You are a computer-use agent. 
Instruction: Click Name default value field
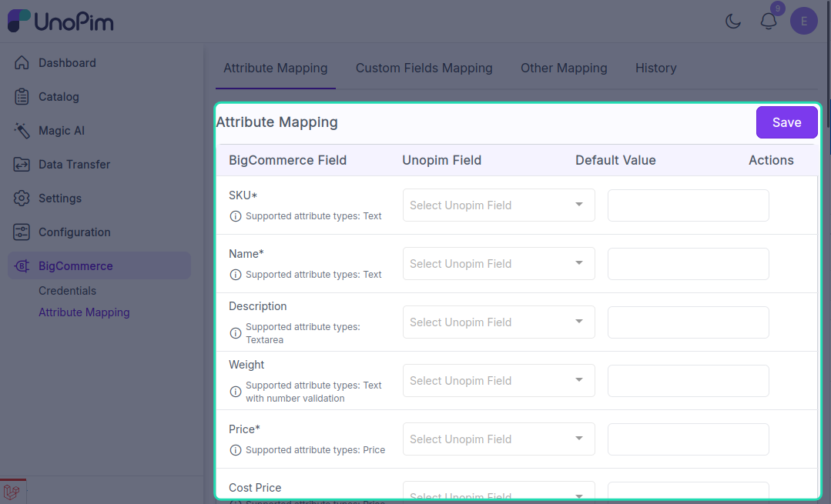point(689,264)
